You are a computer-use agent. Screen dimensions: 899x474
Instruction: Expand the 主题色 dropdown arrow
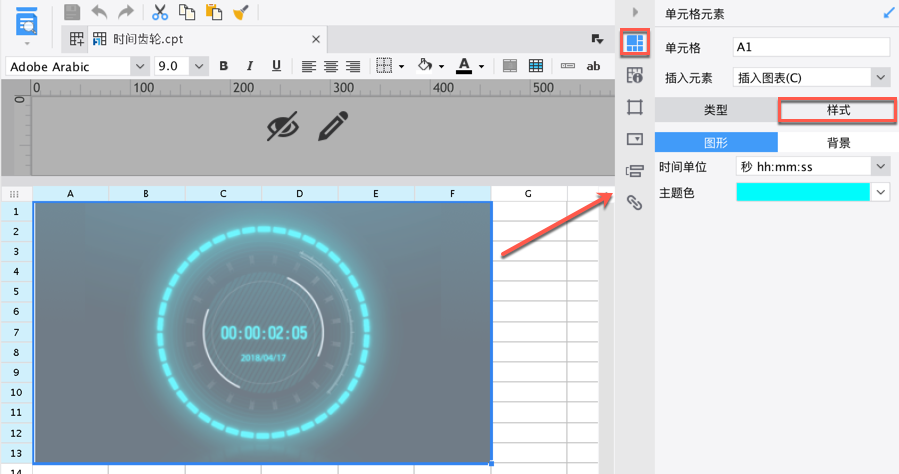click(881, 193)
